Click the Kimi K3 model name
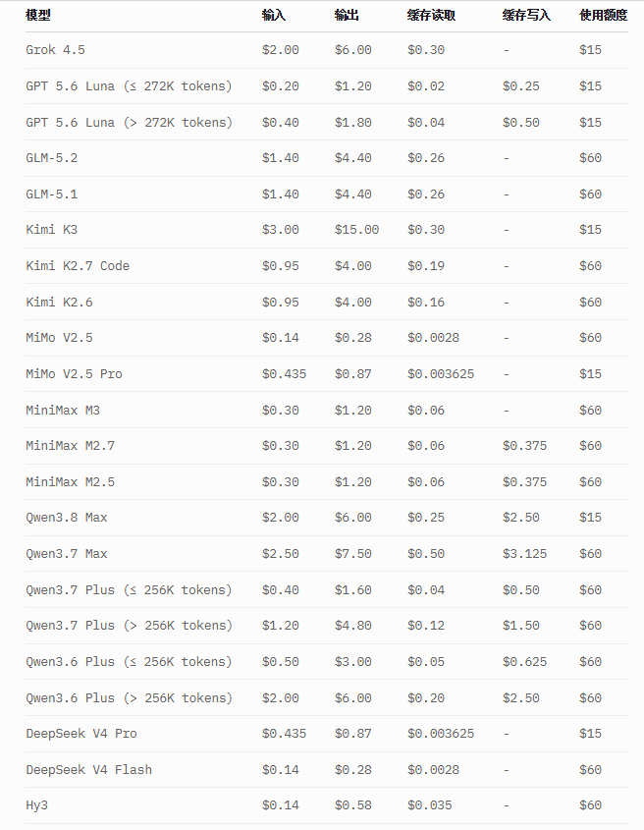 click(51, 229)
